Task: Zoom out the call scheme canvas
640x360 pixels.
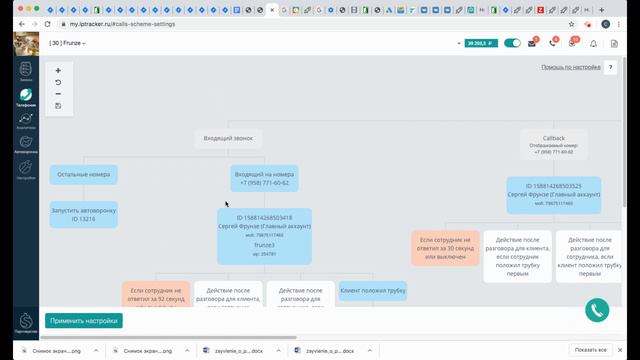Action: (58, 94)
